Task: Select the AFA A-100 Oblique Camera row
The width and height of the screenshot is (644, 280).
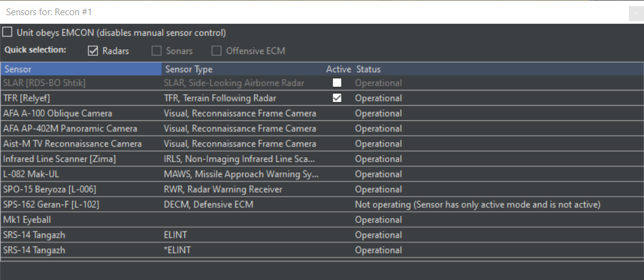Action: [x=58, y=114]
